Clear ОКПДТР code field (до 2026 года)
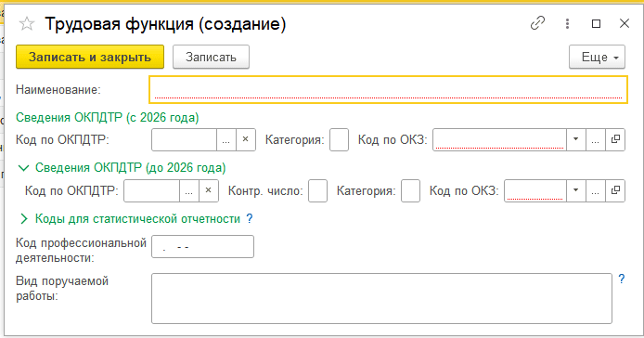644x338 pixels. tap(209, 190)
